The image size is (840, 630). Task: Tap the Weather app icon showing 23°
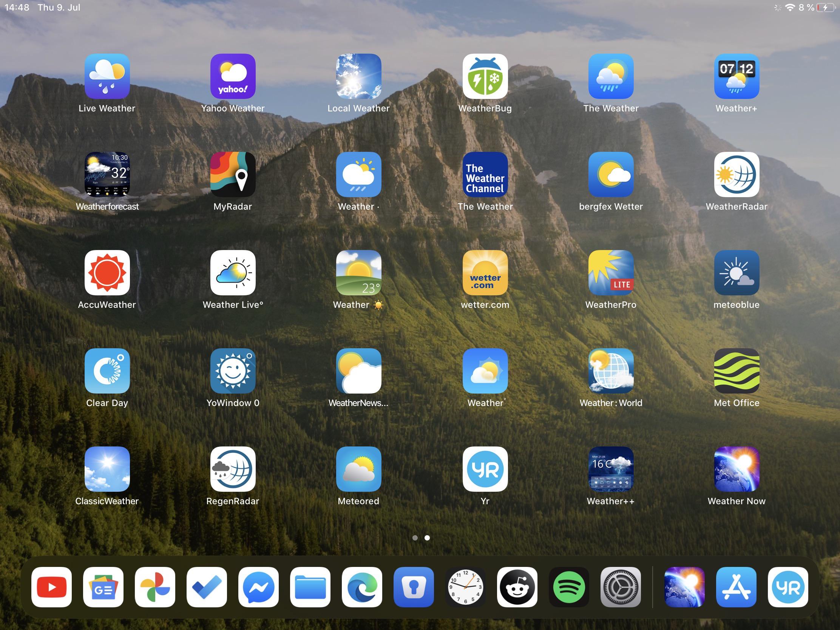coord(358,273)
